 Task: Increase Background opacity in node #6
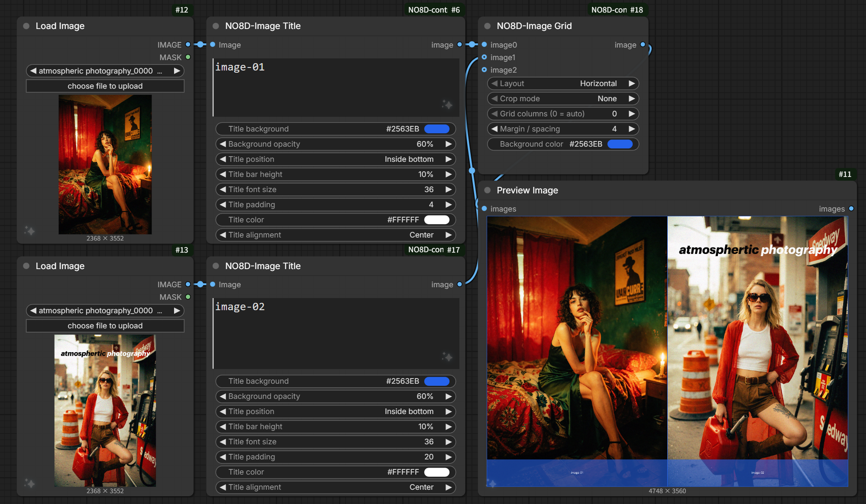coord(449,144)
